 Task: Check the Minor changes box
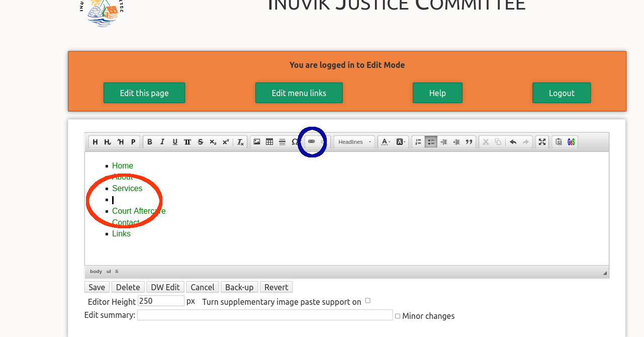(x=398, y=316)
